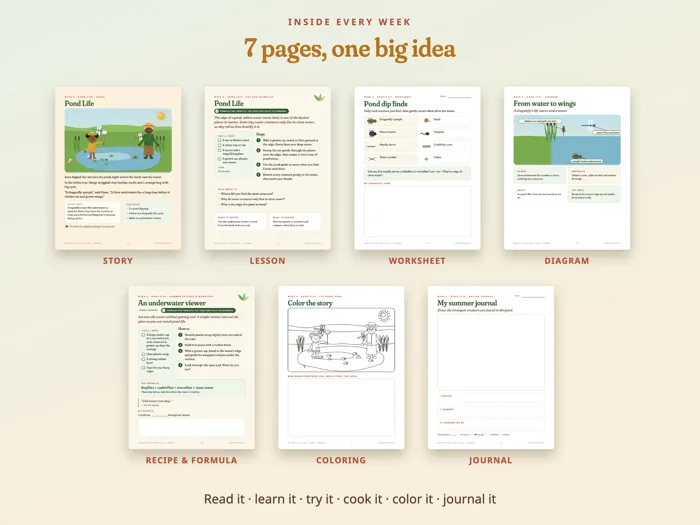The image size is (700, 525).
Task: Check second checkbox on An underwater viewer page
Action: click(x=143, y=354)
